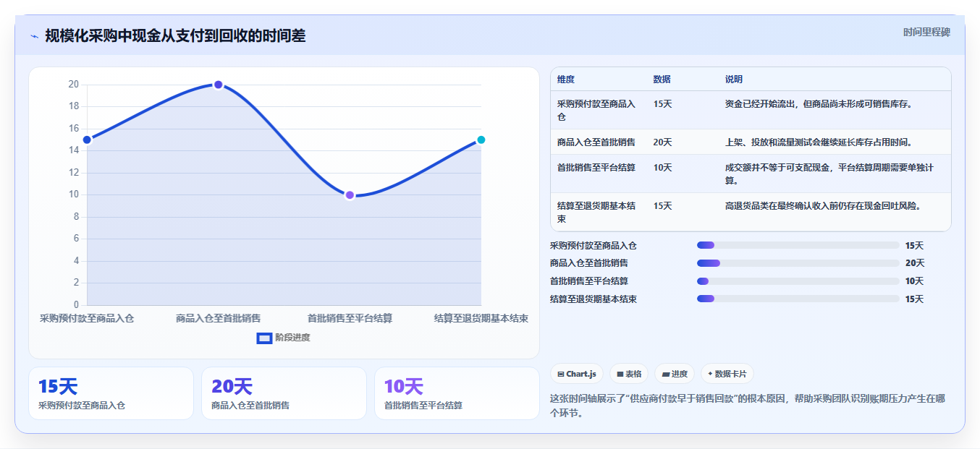
Task: Click the progress bar for 首批销售至平台结算
Action: tap(798, 281)
